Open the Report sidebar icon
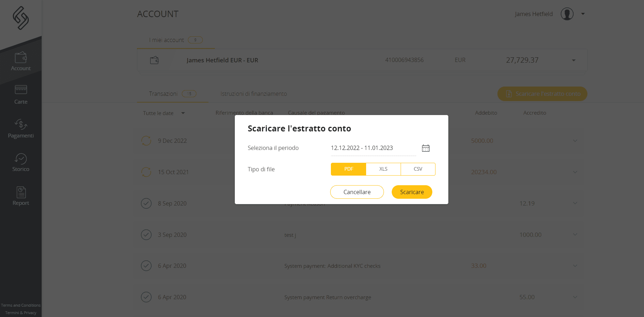 [x=21, y=192]
